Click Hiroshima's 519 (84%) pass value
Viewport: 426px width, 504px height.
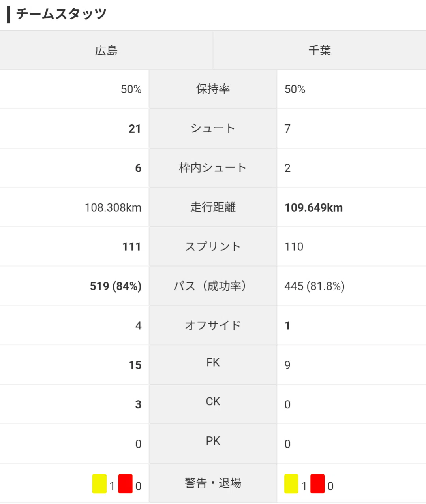(116, 286)
